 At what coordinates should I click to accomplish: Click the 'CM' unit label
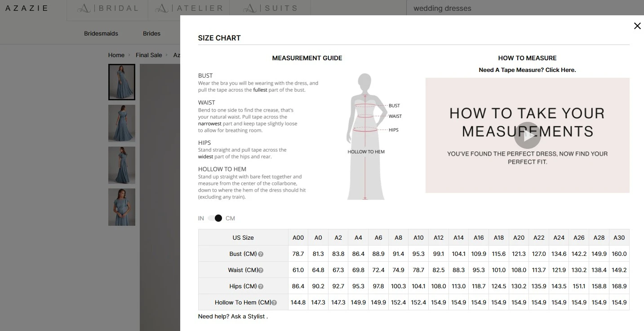pyautogui.click(x=230, y=218)
